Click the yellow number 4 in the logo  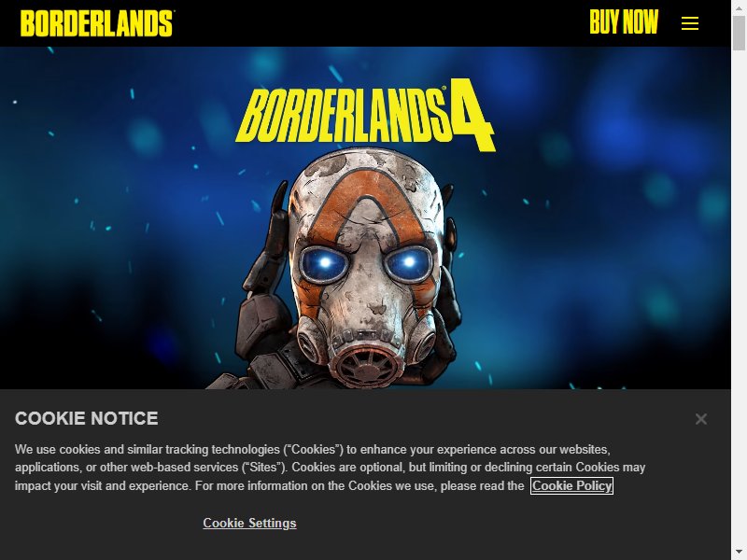(x=471, y=114)
